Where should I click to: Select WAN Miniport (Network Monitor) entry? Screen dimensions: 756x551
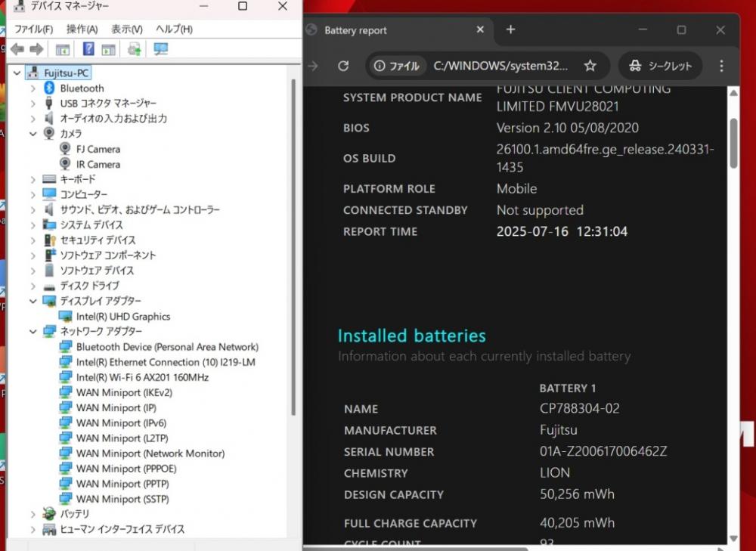coord(150,453)
